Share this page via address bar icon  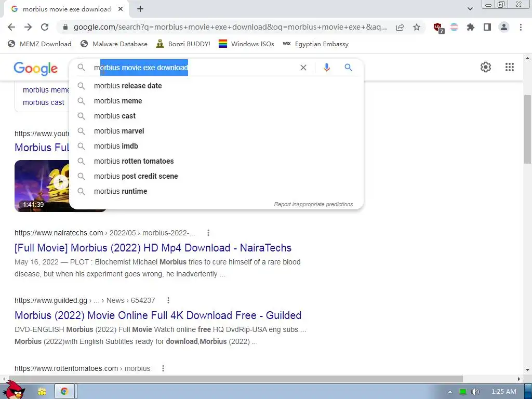[400, 28]
